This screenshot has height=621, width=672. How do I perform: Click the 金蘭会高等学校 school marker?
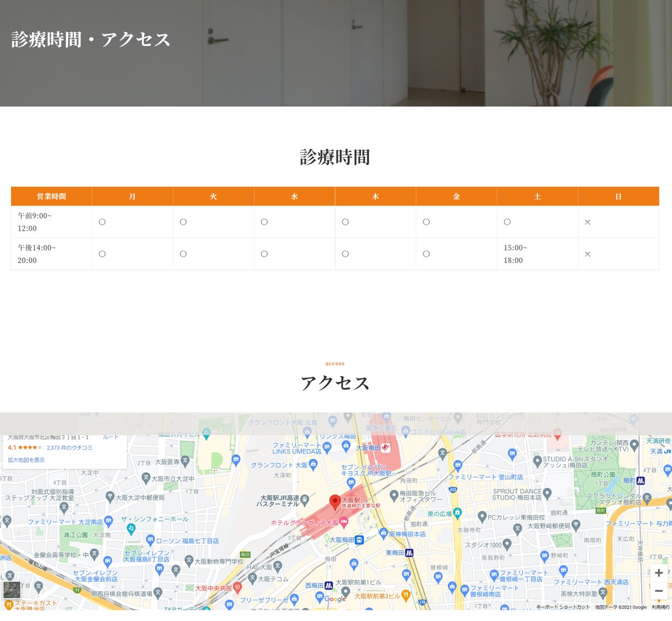(x=94, y=554)
